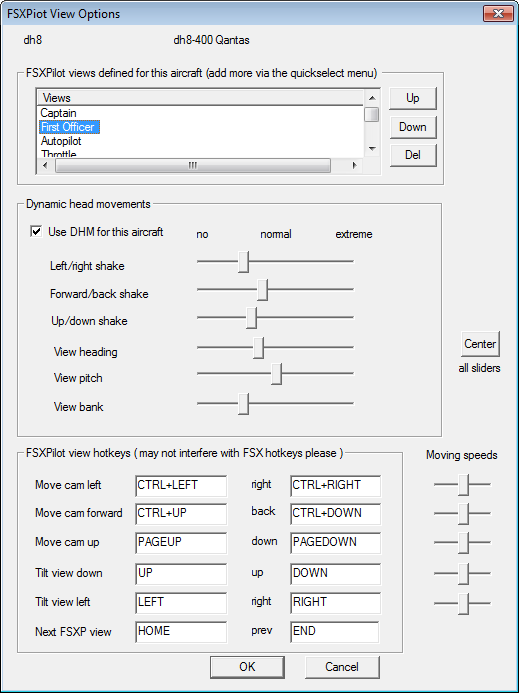Screen dimensions: 519x693
Task: Click the Views list scroll down arrow
Action: [372, 149]
